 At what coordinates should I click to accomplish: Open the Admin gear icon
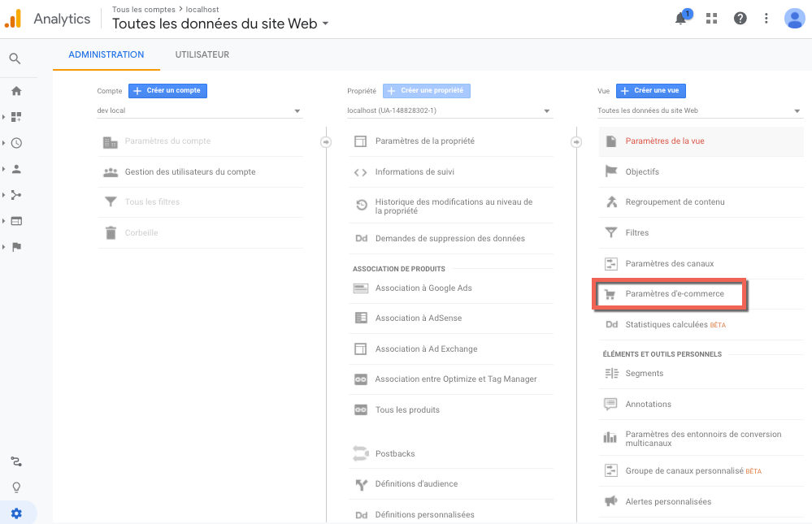16,513
